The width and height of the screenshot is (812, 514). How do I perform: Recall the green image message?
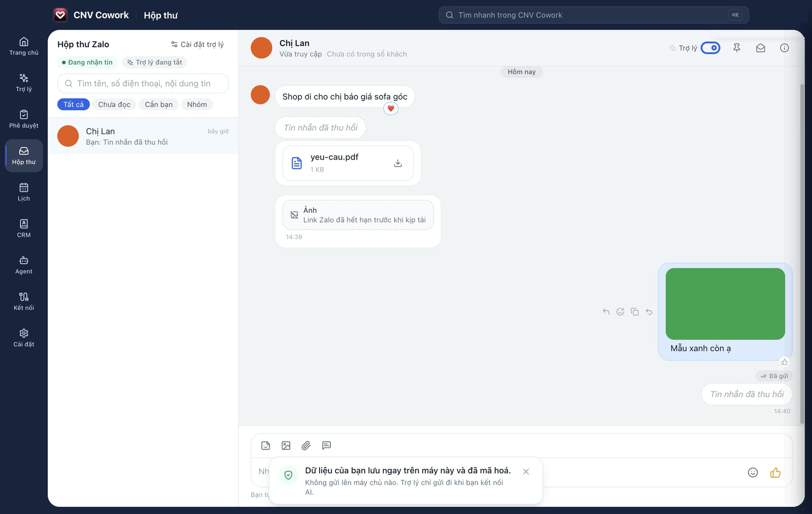(649, 312)
